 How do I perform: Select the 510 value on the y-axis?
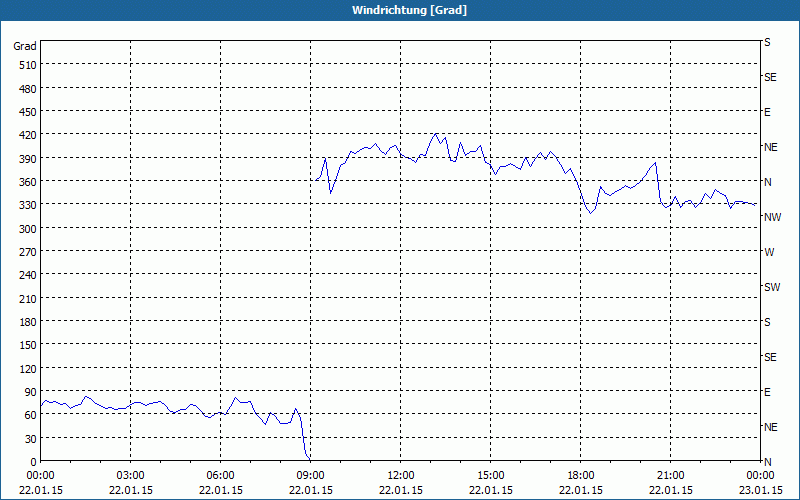click(x=28, y=65)
